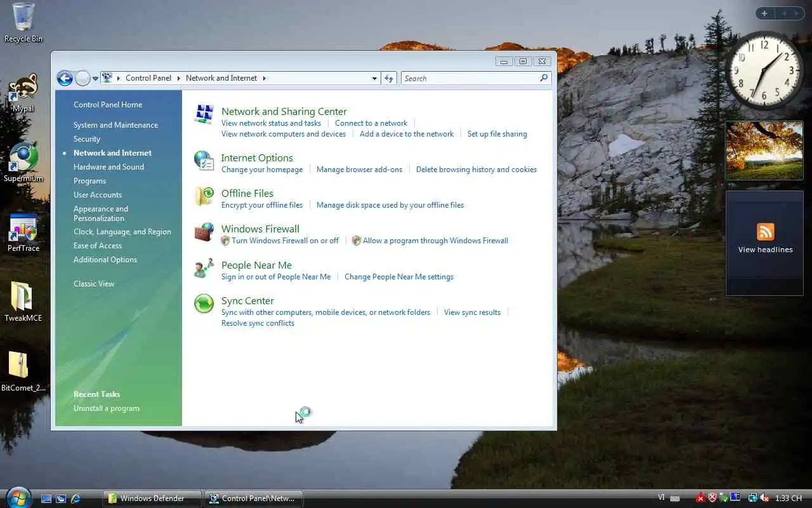This screenshot has width=812, height=508.
Task: Click Turn Windows Firewall on or off
Action: (285, 241)
